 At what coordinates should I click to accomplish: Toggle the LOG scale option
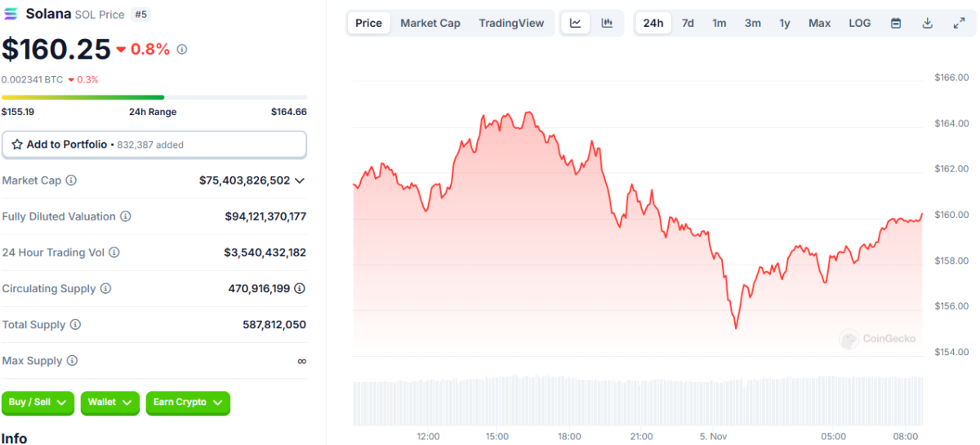point(860,23)
